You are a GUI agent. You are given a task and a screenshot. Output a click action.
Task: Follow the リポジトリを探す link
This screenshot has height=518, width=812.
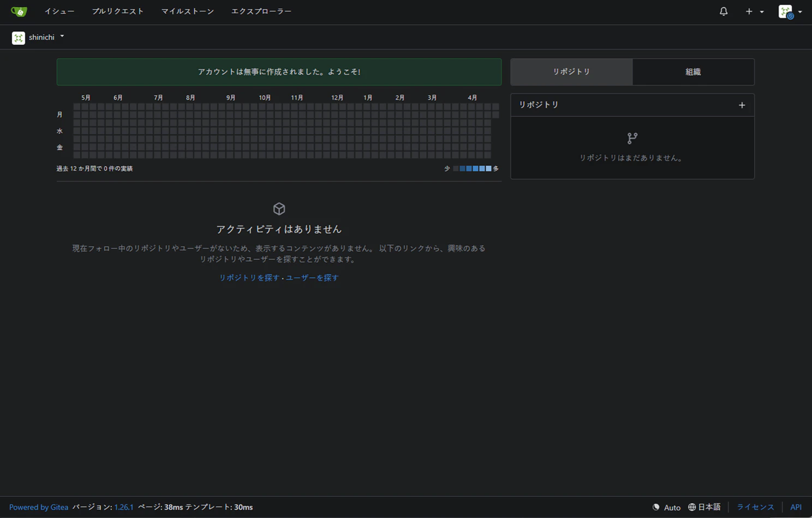coord(249,278)
